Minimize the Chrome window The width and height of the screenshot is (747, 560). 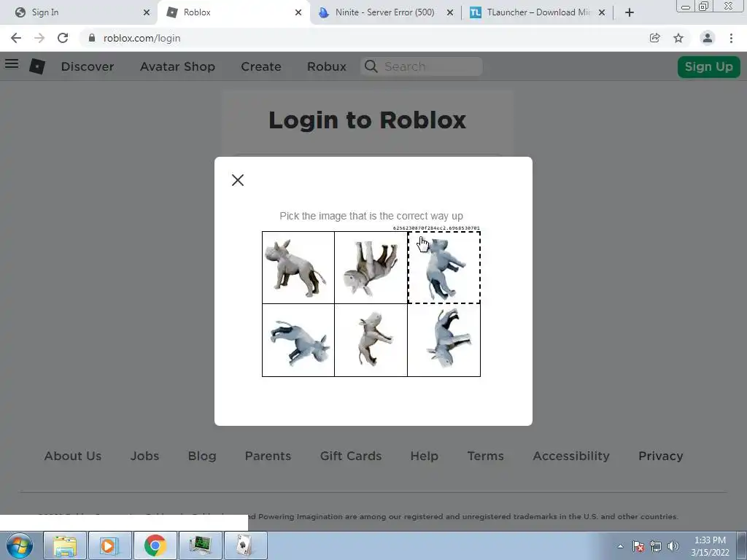pos(686,7)
